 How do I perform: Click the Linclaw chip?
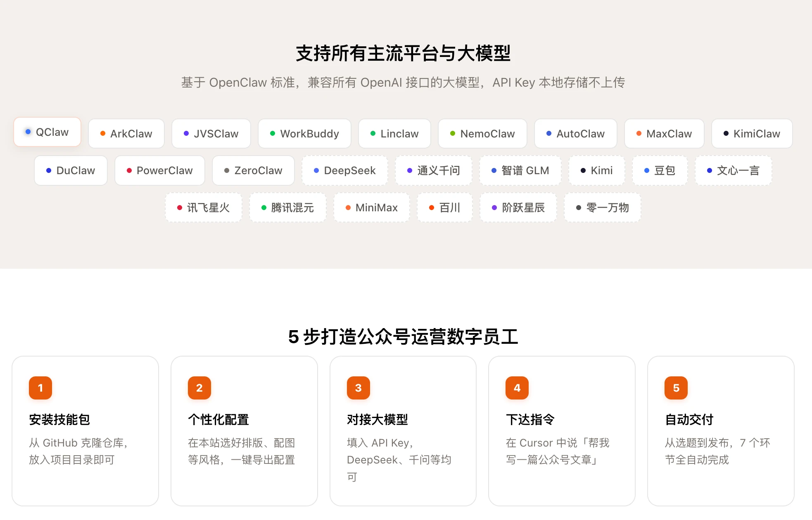click(394, 134)
